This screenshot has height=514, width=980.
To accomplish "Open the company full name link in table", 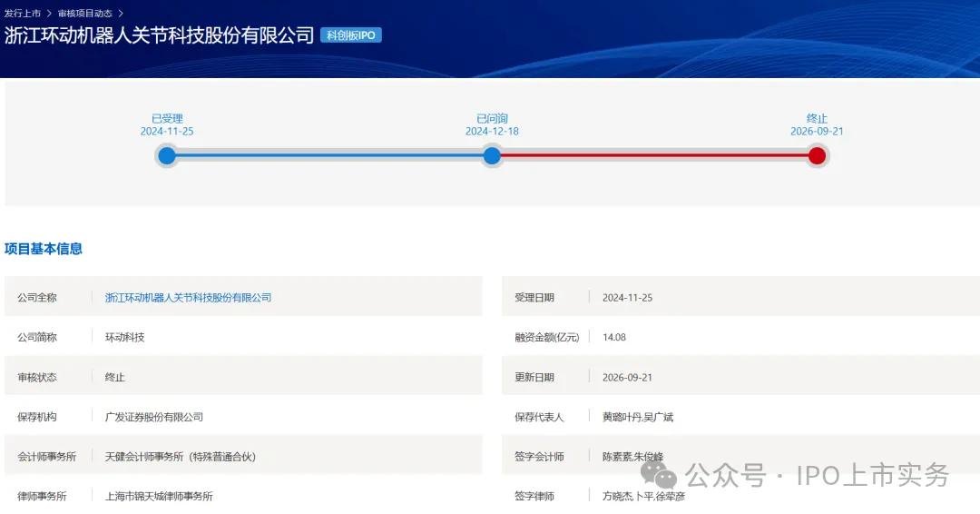I will [188, 298].
